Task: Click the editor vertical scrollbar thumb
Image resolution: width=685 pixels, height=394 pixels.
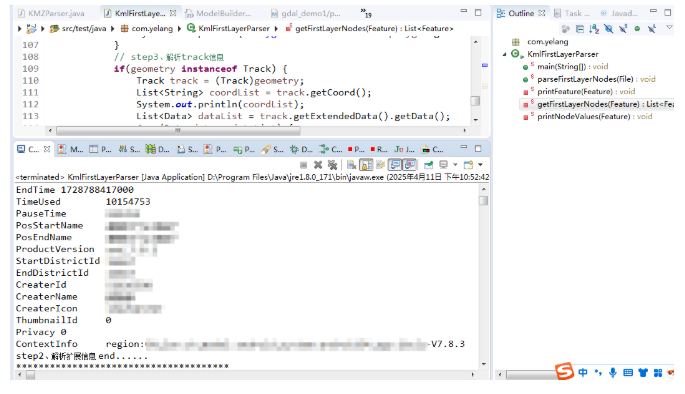Action: click(475, 100)
